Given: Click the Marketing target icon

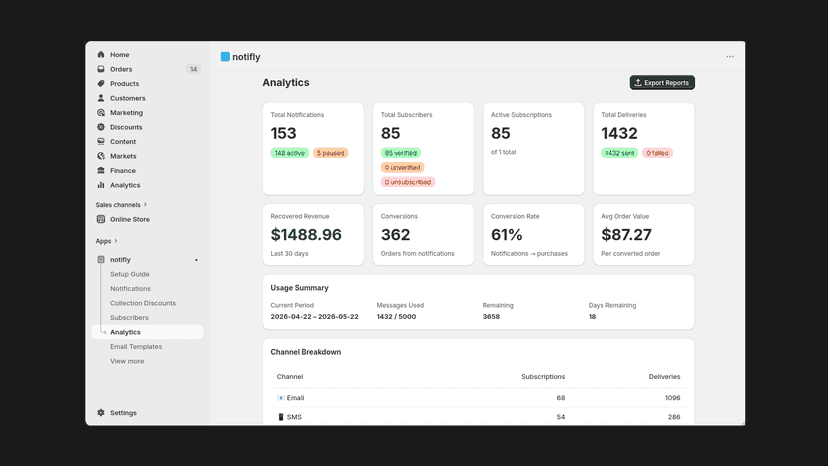Looking at the screenshot, I should (x=101, y=113).
